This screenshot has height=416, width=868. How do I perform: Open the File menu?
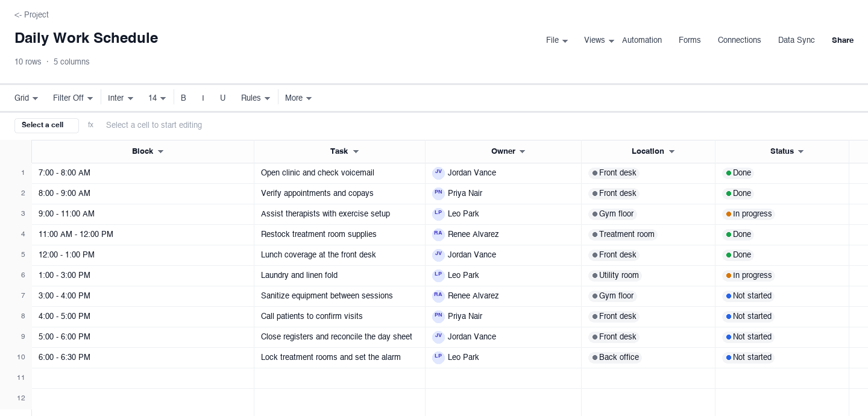point(557,40)
